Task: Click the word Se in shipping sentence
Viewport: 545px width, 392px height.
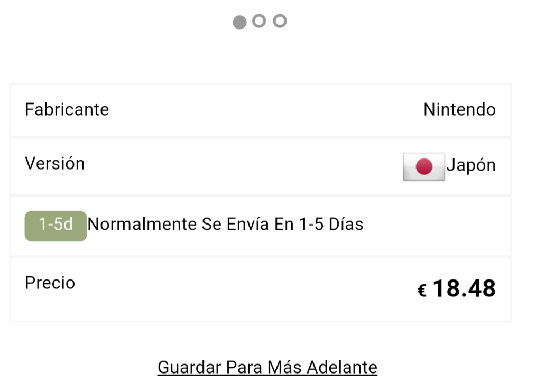Action: [x=211, y=225]
